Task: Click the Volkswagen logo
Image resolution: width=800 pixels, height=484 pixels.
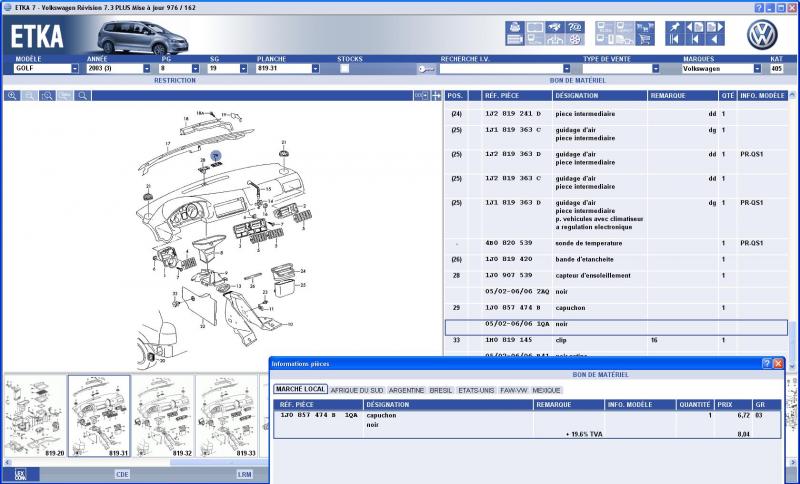Action: [762, 35]
